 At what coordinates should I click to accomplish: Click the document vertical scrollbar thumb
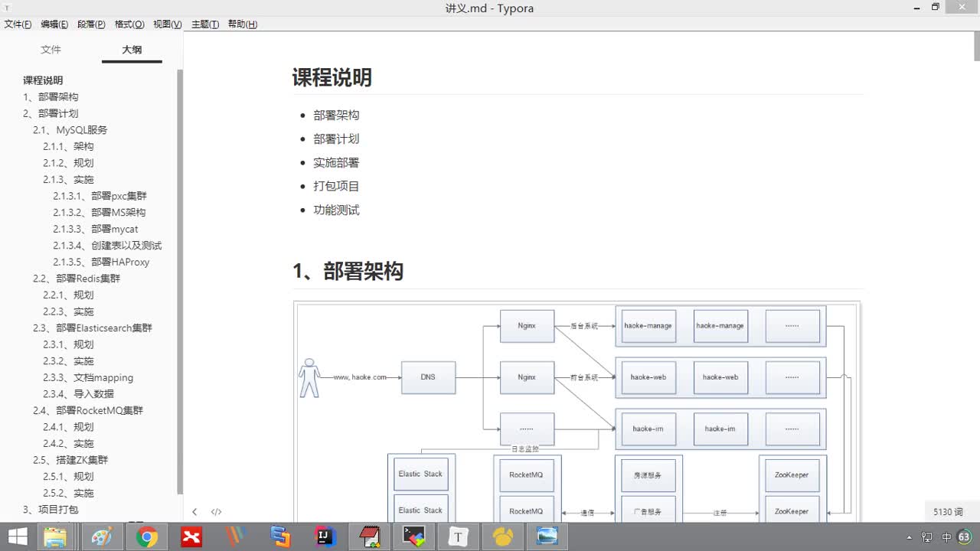coord(976,47)
